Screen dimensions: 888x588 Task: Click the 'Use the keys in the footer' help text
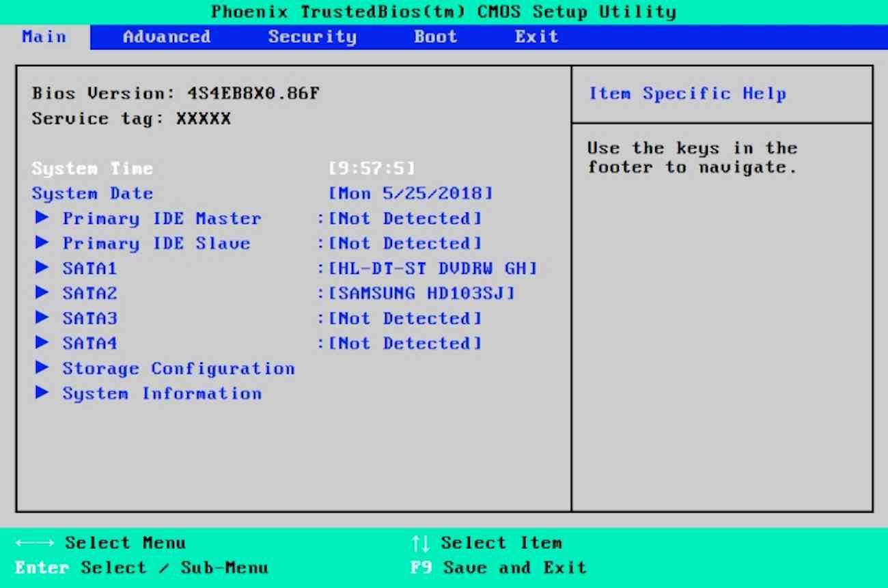coord(693,158)
